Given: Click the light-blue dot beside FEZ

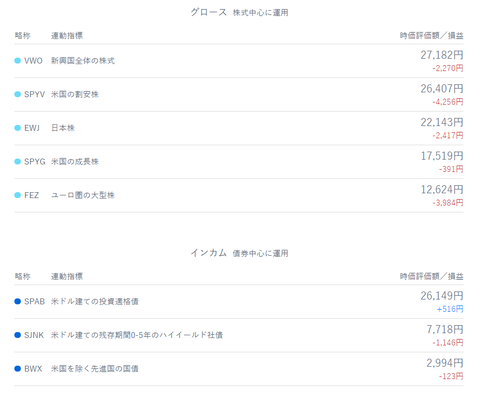Looking at the screenshot, I should pos(18,195).
